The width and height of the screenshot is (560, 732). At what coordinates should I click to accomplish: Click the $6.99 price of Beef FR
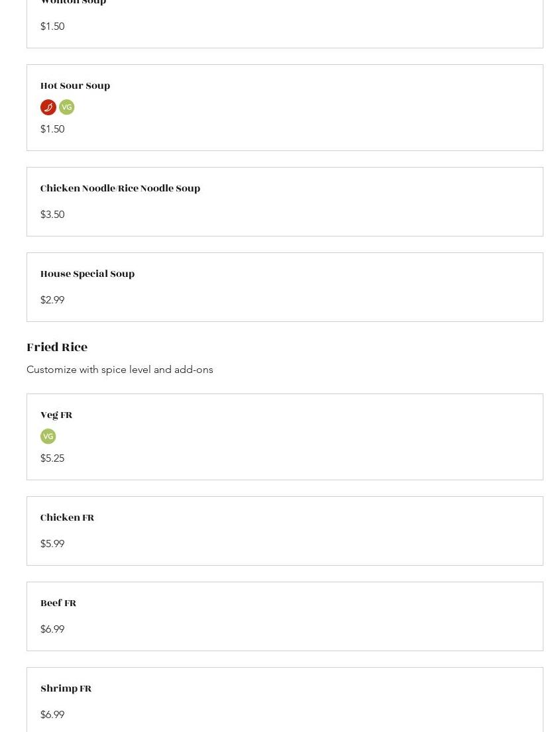coord(52,629)
